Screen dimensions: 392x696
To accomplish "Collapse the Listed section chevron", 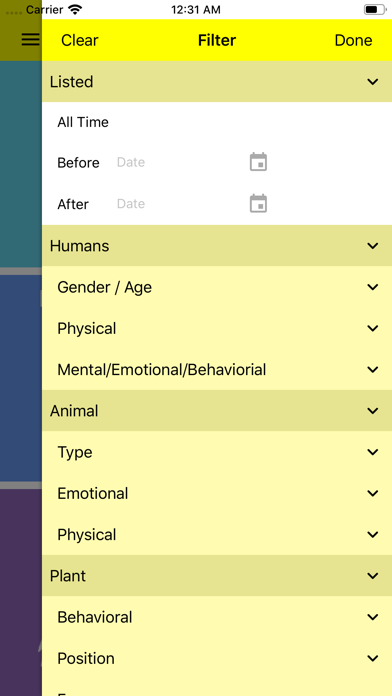I will pyautogui.click(x=373, y=82).
